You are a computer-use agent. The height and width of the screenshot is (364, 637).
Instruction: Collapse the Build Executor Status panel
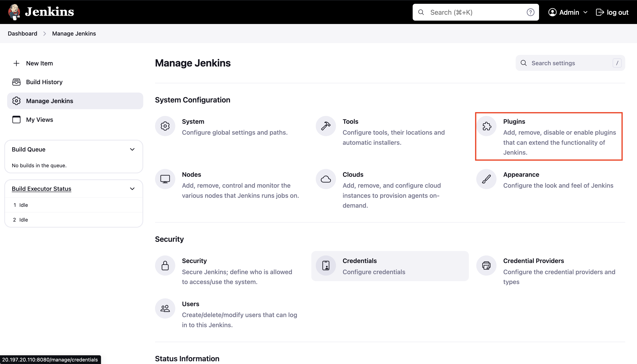pos(132,189)
